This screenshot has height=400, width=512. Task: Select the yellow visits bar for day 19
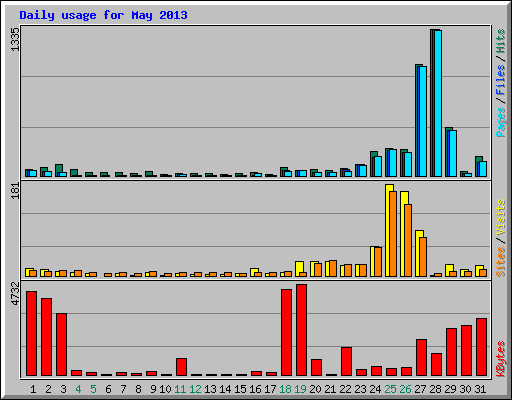click(299, 269)
